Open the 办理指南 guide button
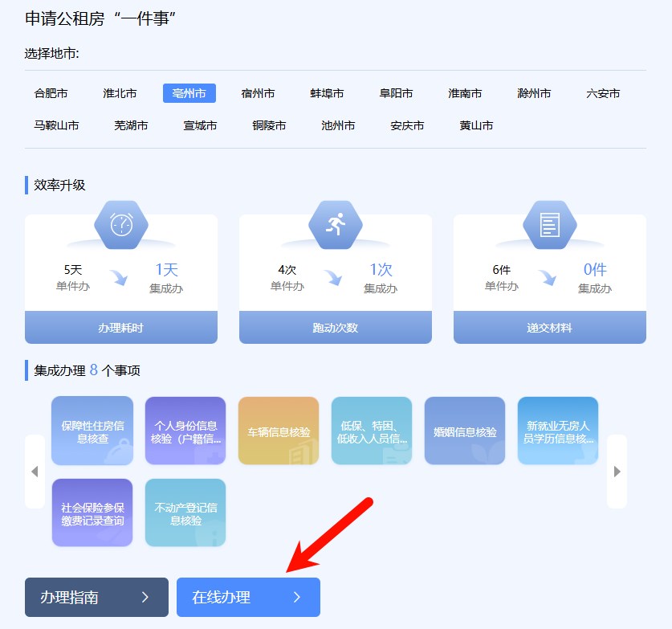 pyautogui.click(x=96, y=597)
